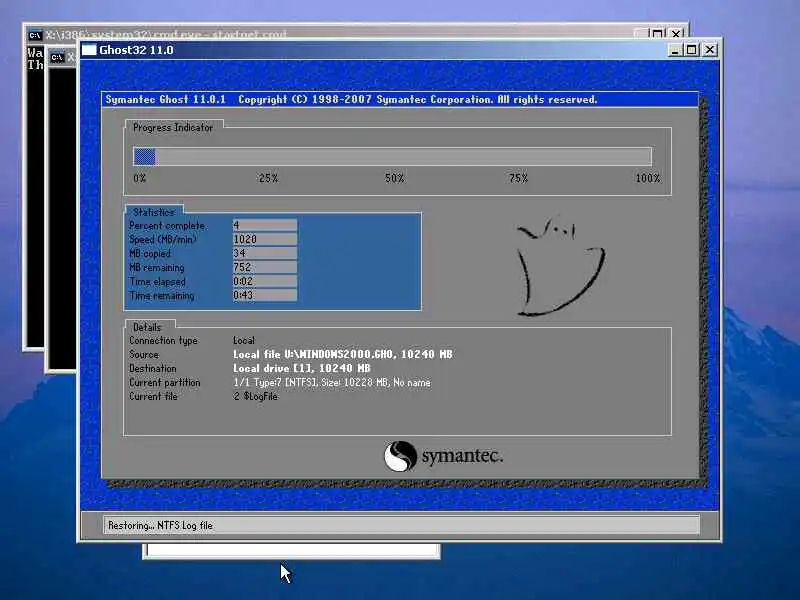Click the Percent complete value field
800x600 pixels.
[x=265, y=225]
